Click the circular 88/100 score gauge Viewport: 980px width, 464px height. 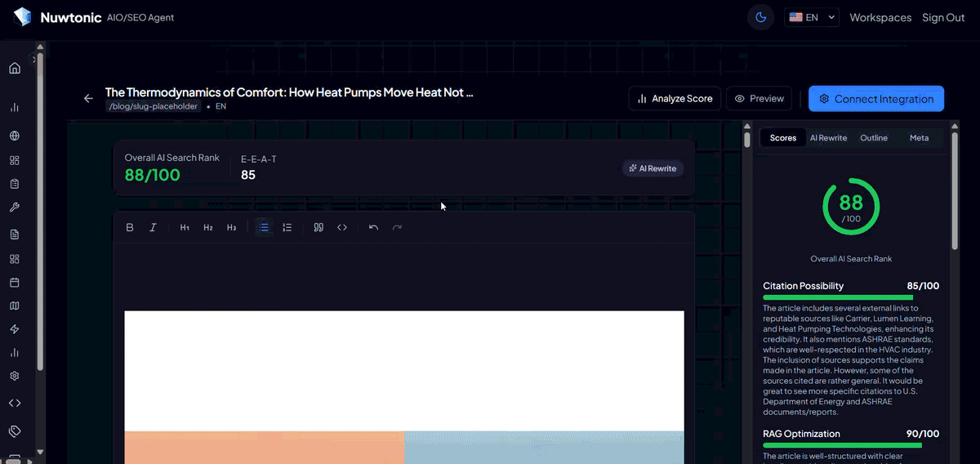coord(851,207)
